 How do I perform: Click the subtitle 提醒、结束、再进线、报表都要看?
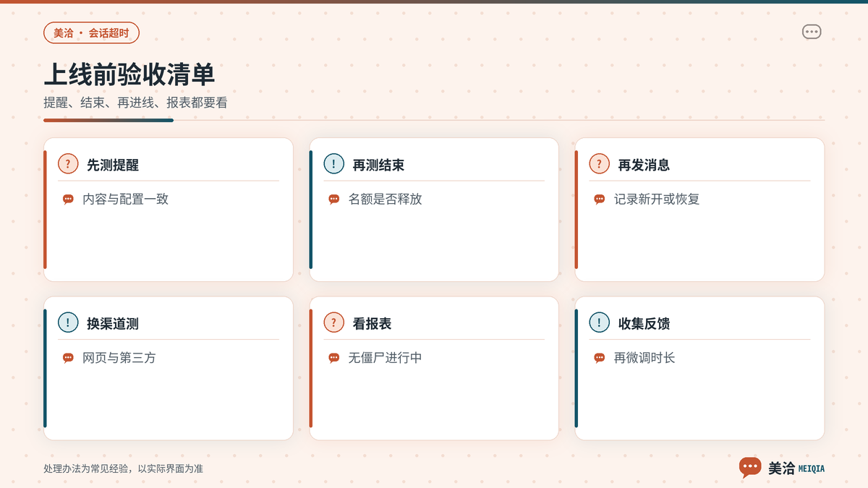point(135,103)
